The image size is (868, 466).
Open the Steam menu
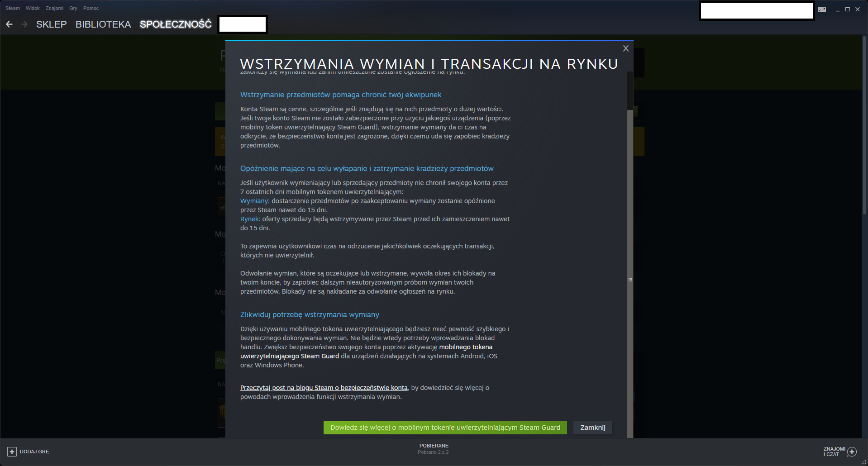12,8
